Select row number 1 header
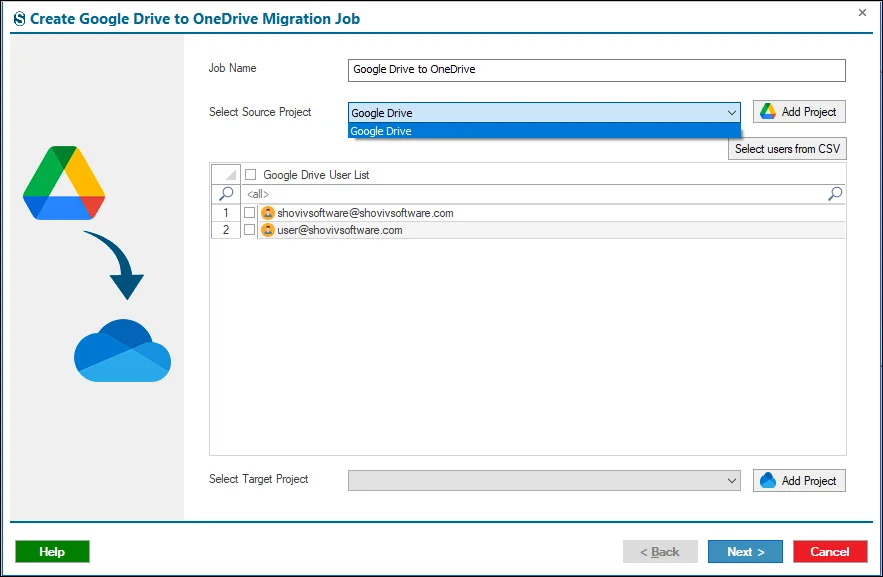The image size is (883, 577). click(226, 213)
